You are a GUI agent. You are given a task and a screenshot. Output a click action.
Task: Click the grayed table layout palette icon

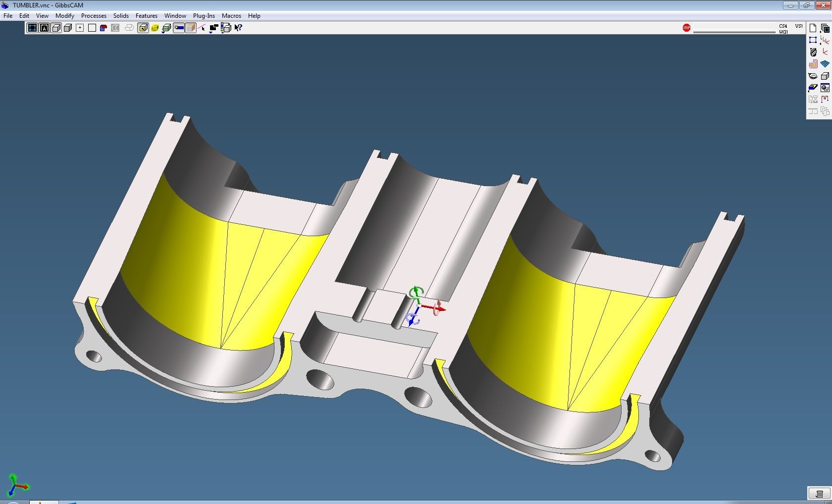(813, 111)
